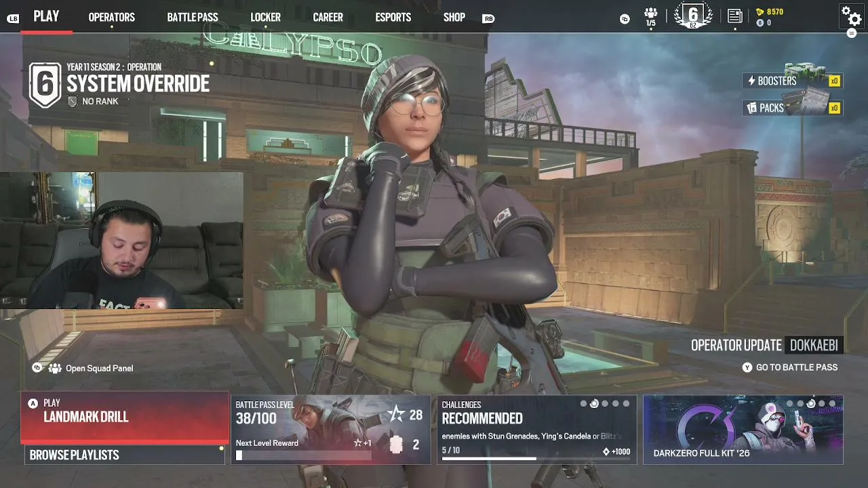Click the NO RANK shield icon

click(73, 101)
